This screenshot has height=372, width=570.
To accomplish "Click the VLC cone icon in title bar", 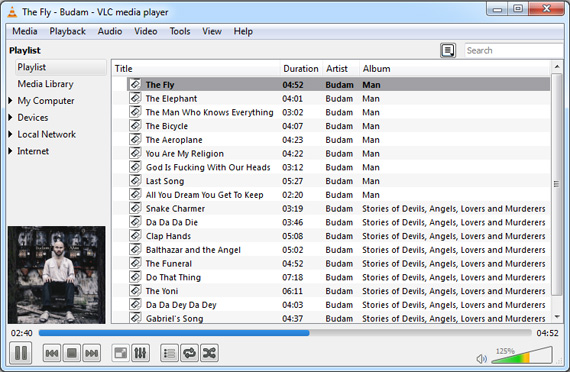I will point(12,12).
